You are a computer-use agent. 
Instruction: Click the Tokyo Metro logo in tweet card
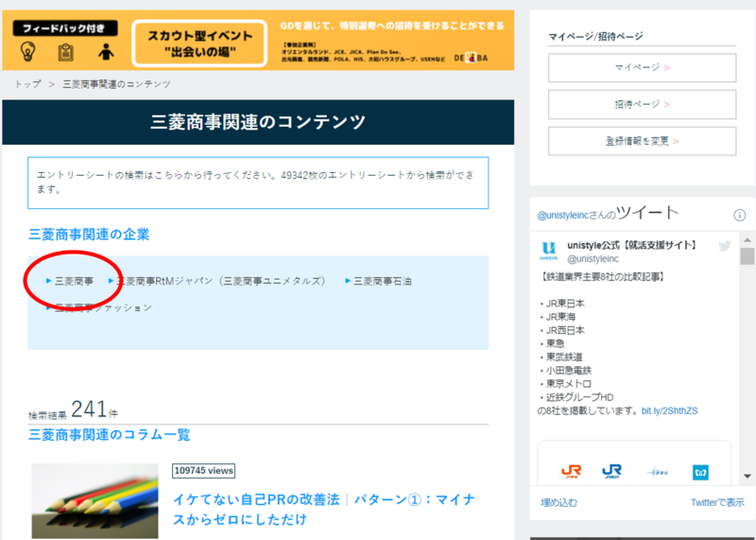pyautogui.click(x=701, y=471)
